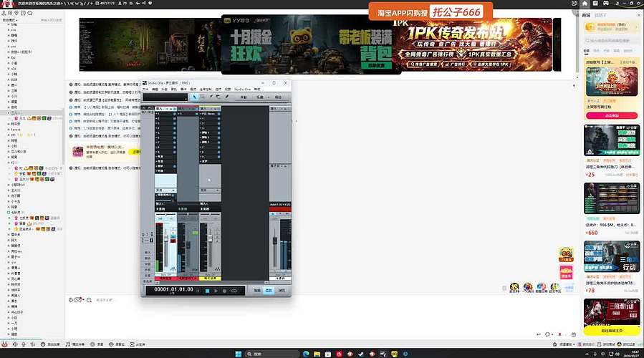Image resolution: width=644 pixels, height=358 pixels.
Task: Click the 1PK banner advertisement
Action: [x=473, y=44]
